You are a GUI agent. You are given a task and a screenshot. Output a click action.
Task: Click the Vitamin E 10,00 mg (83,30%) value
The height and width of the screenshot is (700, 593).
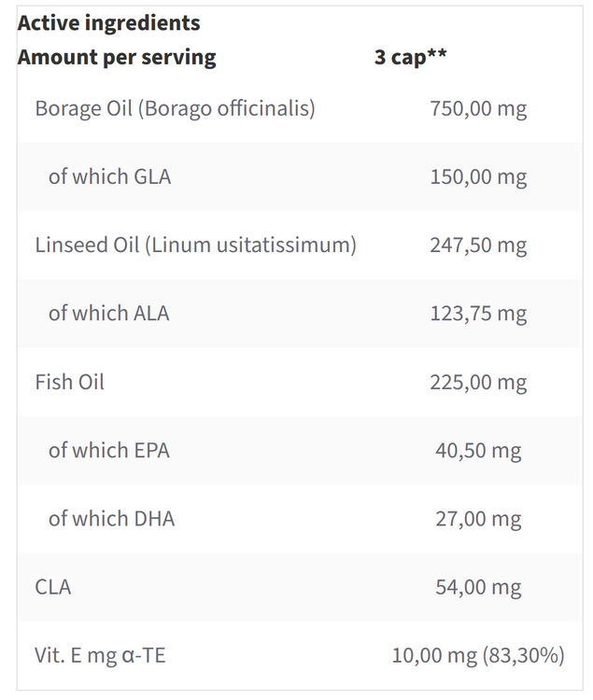point(478,655)
